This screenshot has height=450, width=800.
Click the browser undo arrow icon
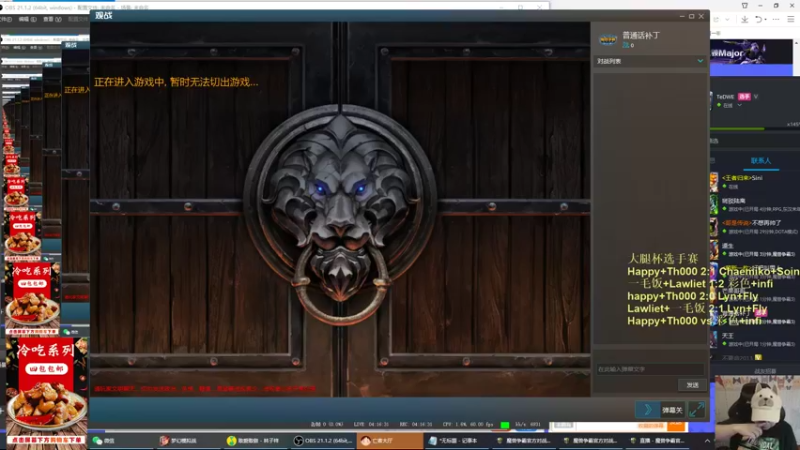(x=759, y=19)
